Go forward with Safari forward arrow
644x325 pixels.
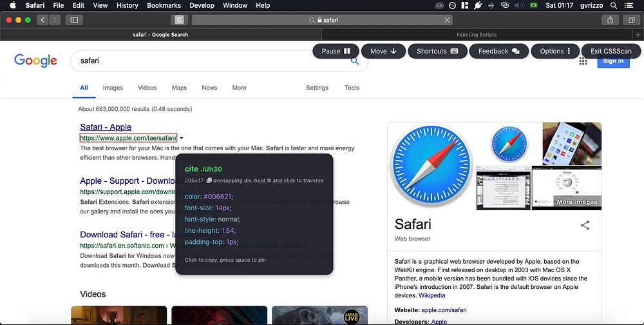[55, 20]
